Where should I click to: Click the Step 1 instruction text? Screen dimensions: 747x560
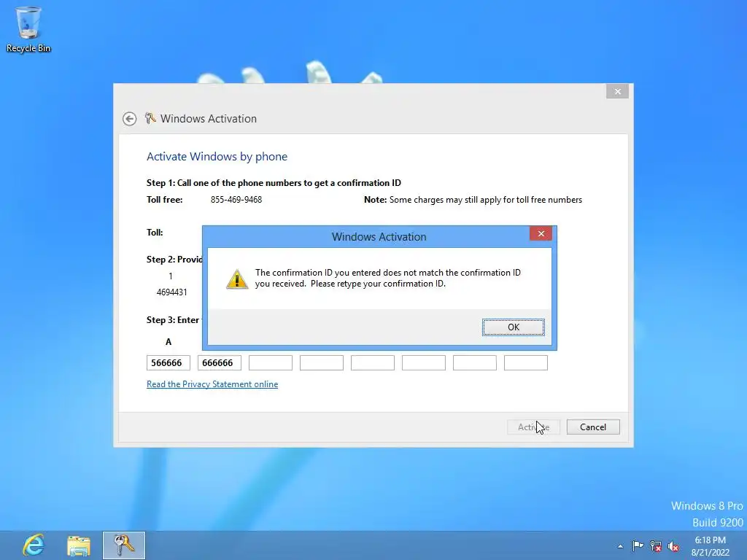coord(274,183)
